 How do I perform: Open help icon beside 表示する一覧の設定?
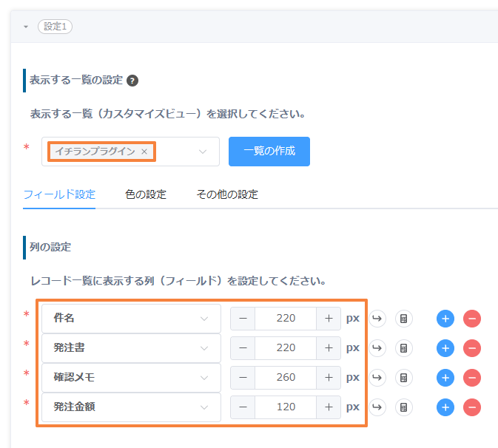pyautogui.click(x=132, y=81)
